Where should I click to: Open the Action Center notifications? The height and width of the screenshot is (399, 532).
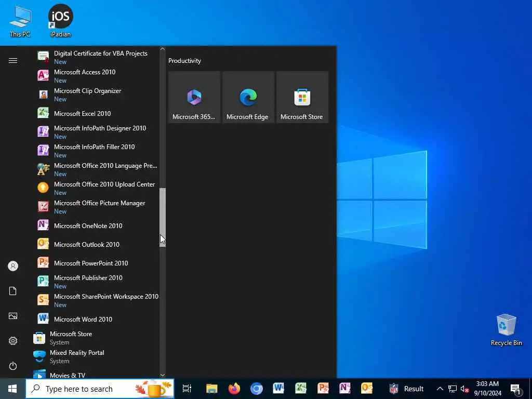click(x=515, y=389)
